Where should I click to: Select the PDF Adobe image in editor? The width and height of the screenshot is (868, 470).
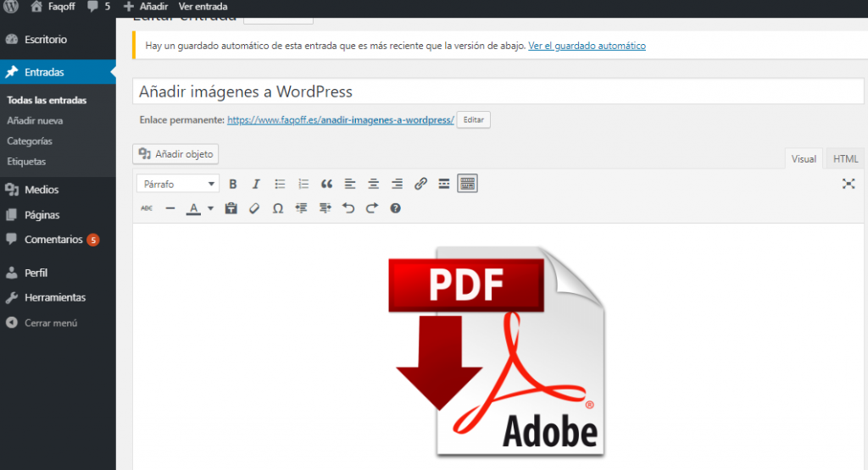click(497, 351)
